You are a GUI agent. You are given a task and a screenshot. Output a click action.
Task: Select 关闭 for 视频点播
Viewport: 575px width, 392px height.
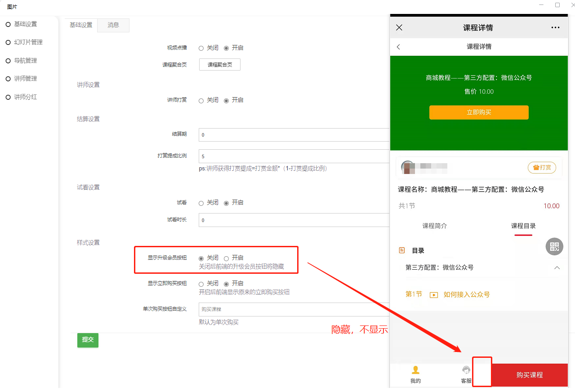[201, 48]
